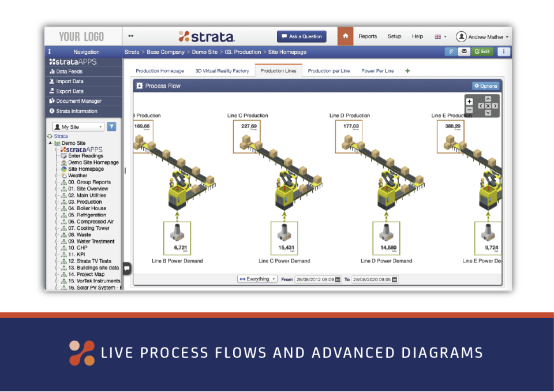Open the Production Homepage tab
This screenshot has width=554, height=392.
point(160,70)
